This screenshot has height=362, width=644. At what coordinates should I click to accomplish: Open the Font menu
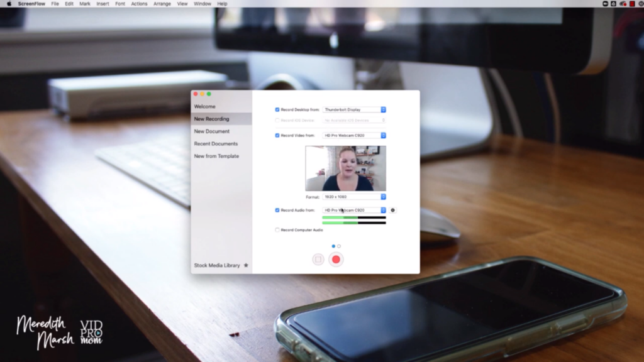point(120,4)
